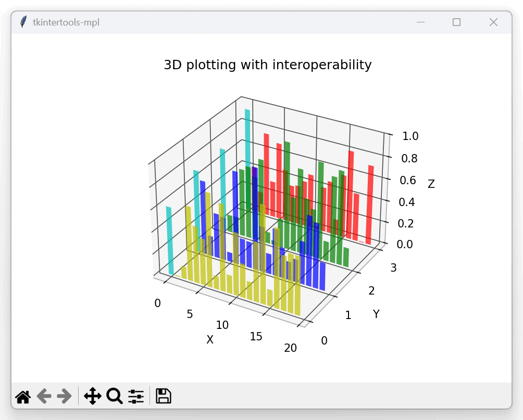This screenshot has width=523, height=420.
Task: Click the Z tick label 1.0
Action: 410,136
